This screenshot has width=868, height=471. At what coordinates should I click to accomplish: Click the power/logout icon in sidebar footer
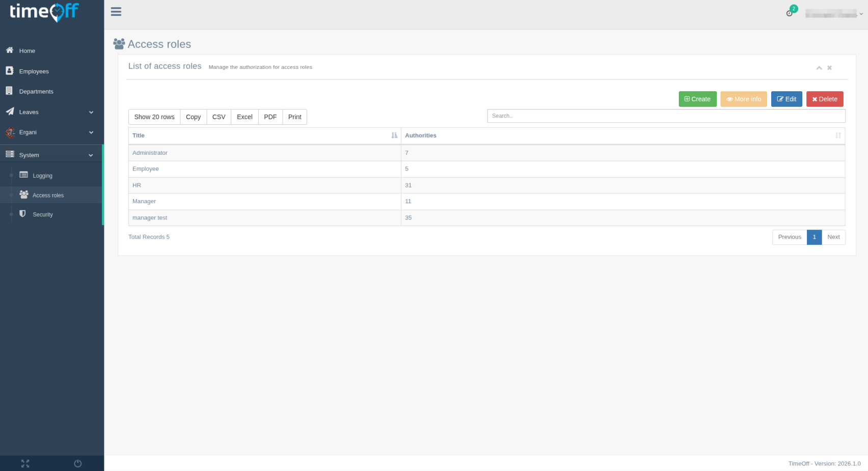[77, 463]
